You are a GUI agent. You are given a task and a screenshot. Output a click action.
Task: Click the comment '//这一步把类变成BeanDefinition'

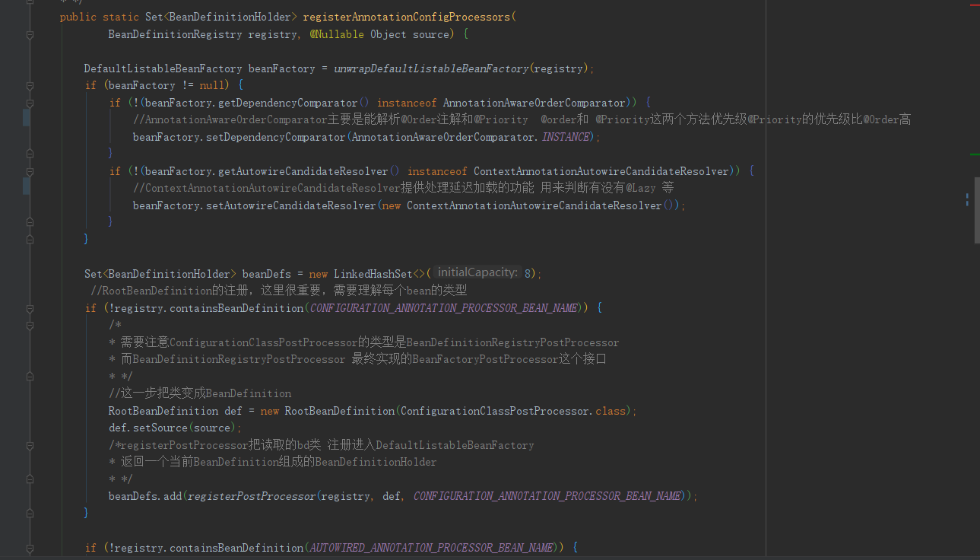[x=200, y=393]
